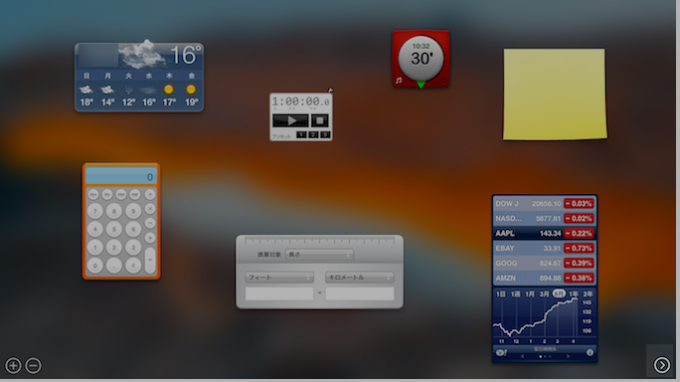Click the reset icon on red timer

443,81
